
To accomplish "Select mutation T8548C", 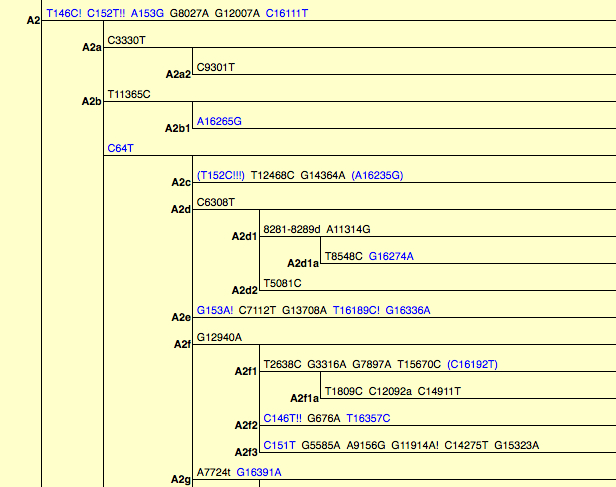I will [x=343, y=256].
